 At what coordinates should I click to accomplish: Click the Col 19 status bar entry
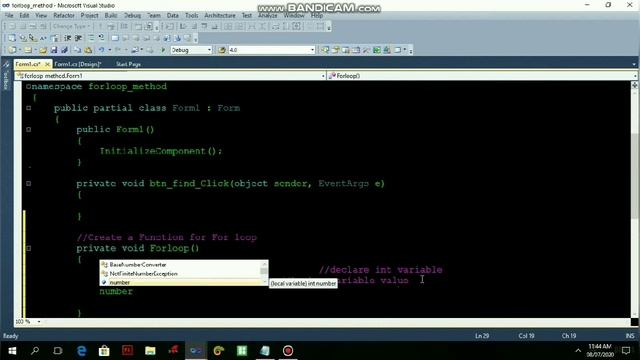click(526, 336)
